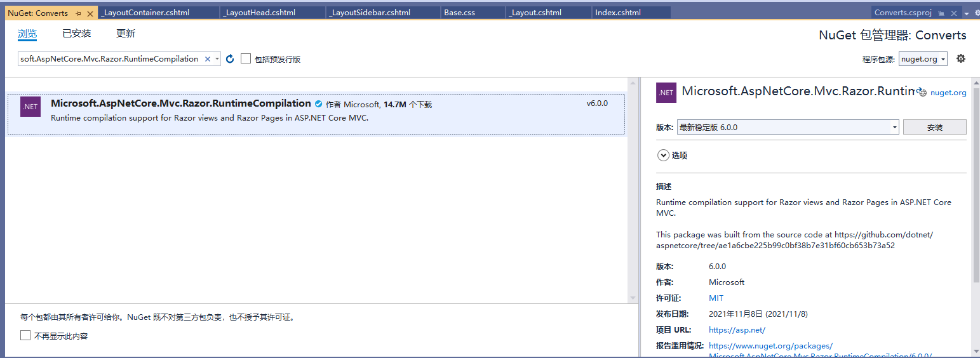Click the 描述 heading in details pane
Screen dimensions: 980x358
pos(664,187)
